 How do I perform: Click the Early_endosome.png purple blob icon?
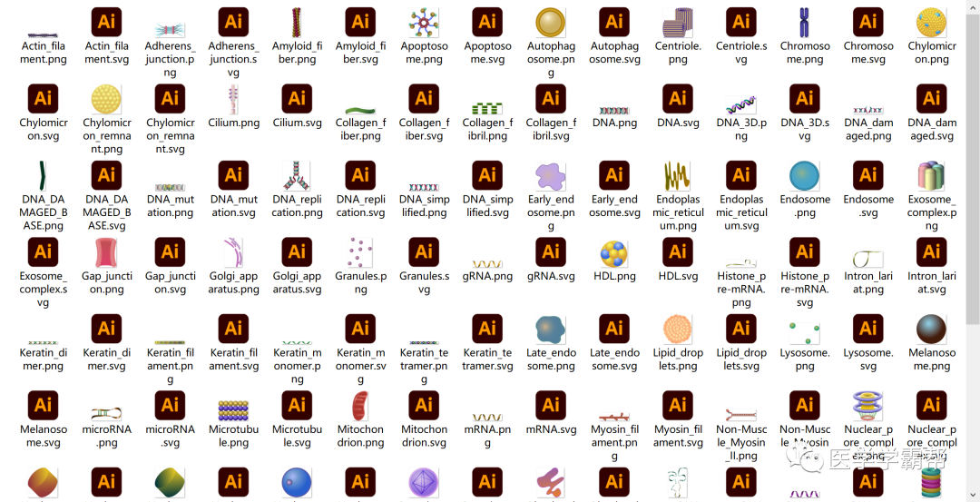pos(551,176)
